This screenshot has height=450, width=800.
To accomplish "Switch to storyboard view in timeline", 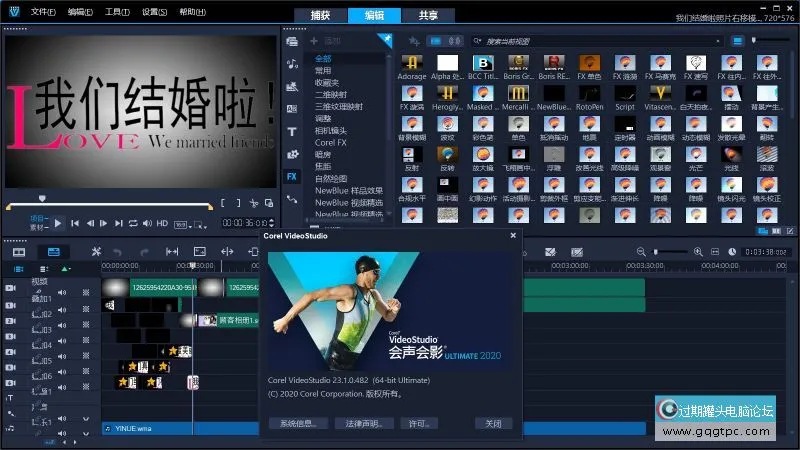I will click(x=19, y=252).
